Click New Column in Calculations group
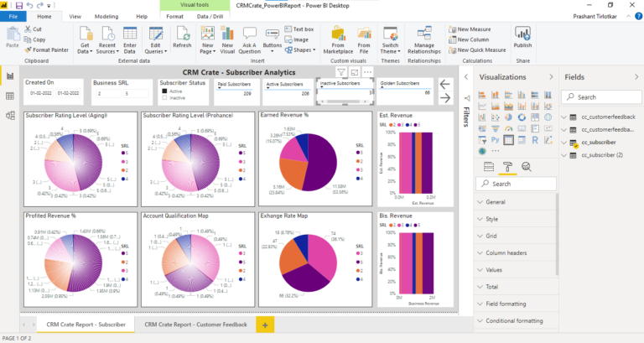 pos(469,39)
